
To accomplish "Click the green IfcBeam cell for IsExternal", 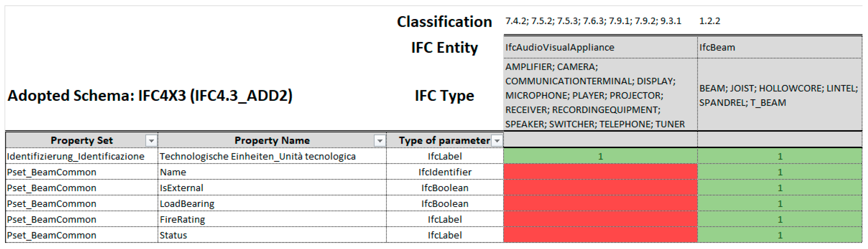I will click(780, 188).
